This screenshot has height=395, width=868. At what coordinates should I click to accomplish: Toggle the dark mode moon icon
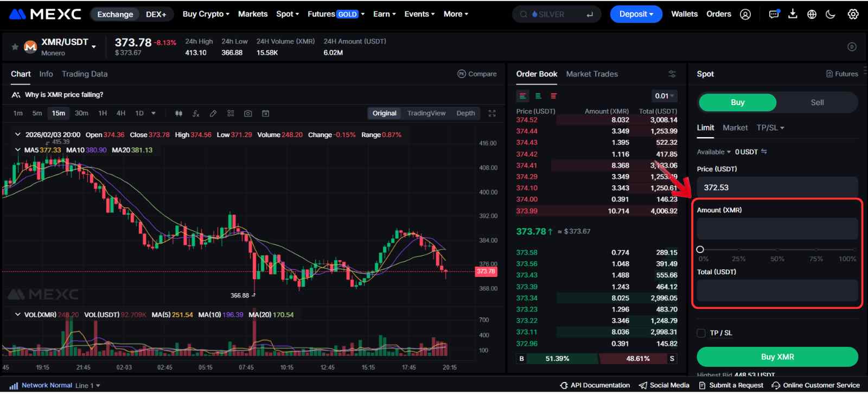831,15
